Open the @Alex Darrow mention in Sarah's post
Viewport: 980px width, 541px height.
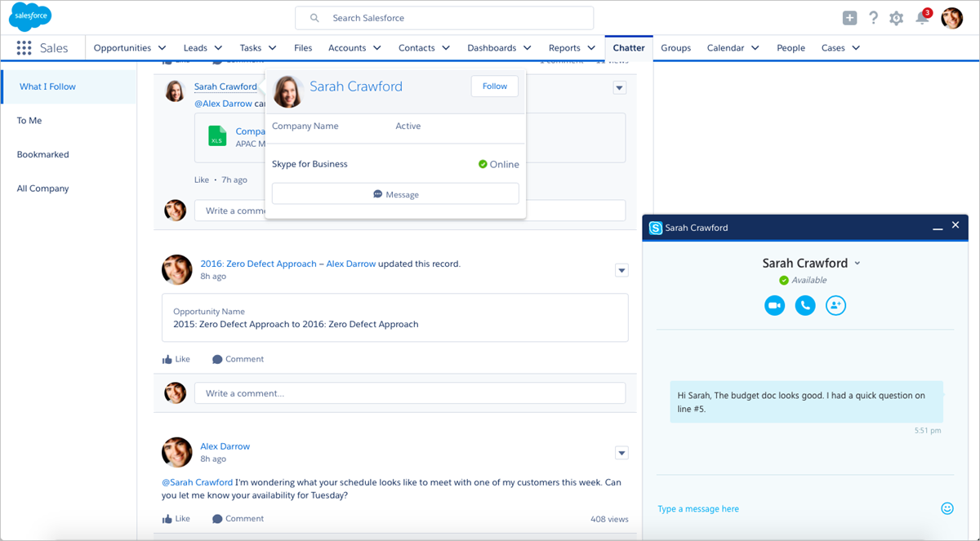[223, 104]
